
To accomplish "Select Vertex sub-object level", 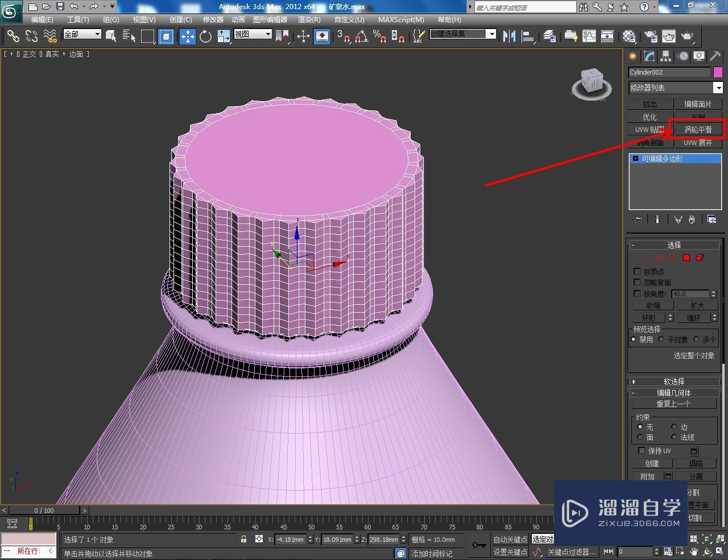I will pyautogui.click(x=646, y=258).
